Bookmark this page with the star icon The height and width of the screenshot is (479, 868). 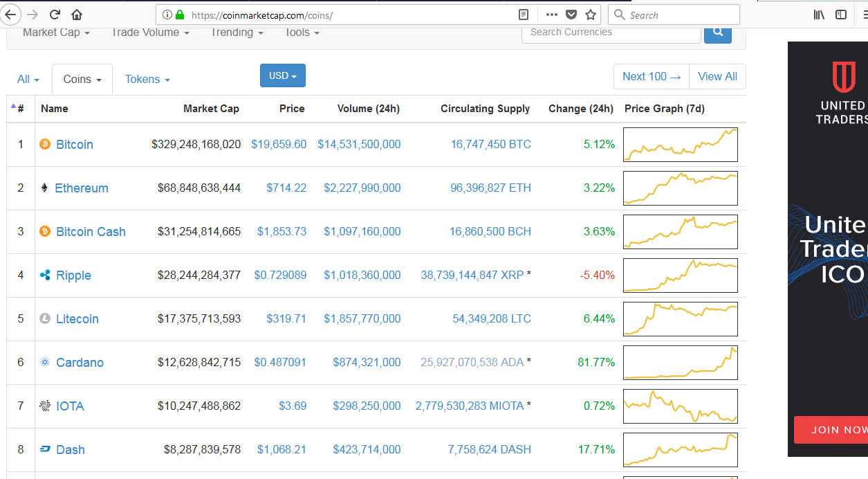pos(590,15)
